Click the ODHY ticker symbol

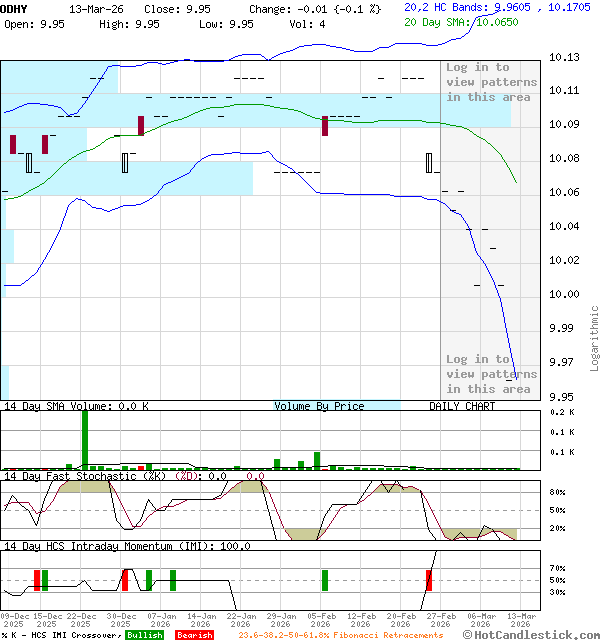13,8
